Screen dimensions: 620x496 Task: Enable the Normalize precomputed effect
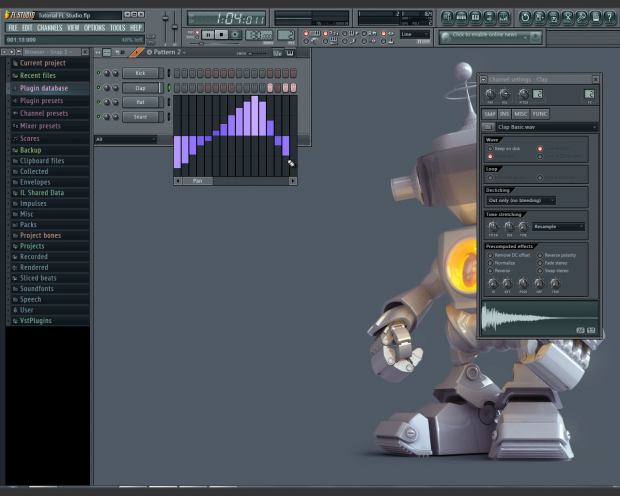(490, 263)
